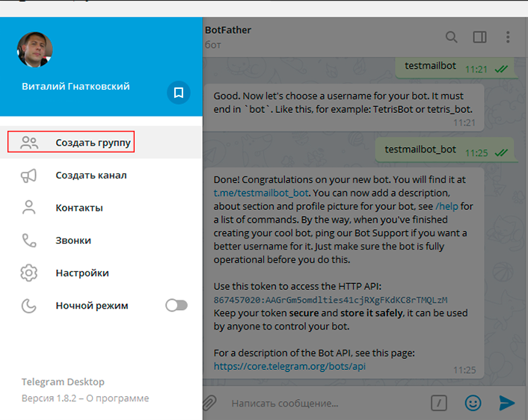Open bot commands slash button
Viewport: 528px width, 420px height.
coord(439,403)
